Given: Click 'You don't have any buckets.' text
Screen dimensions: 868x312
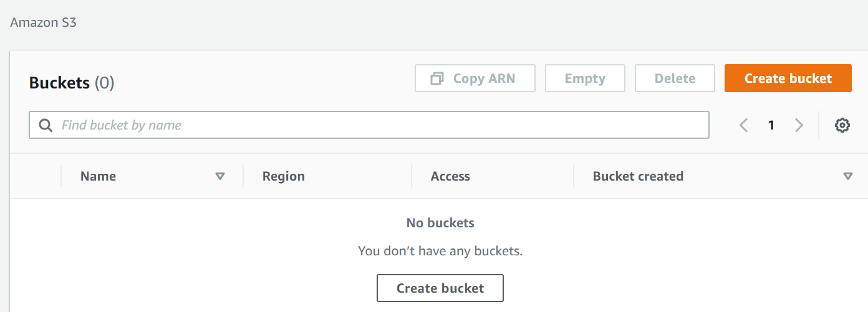Looking at the screenshot, I should pos(440,251).
